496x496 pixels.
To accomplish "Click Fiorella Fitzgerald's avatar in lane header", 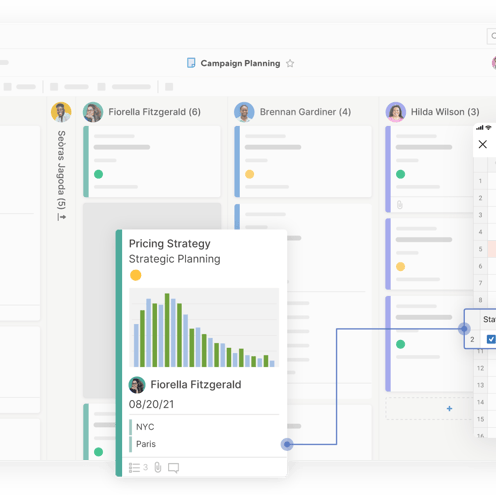I will coord(93,112).
